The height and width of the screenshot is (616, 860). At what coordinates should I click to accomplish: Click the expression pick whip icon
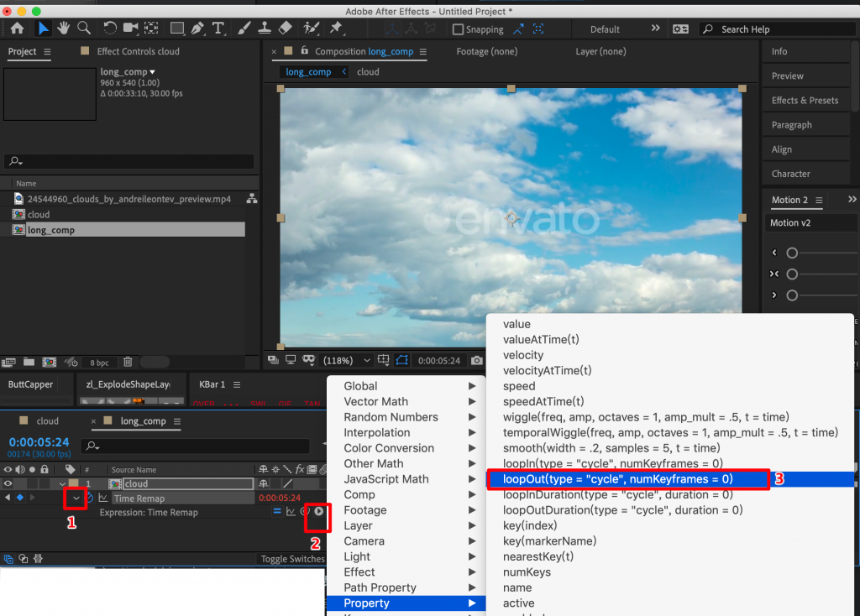(305, 511)
